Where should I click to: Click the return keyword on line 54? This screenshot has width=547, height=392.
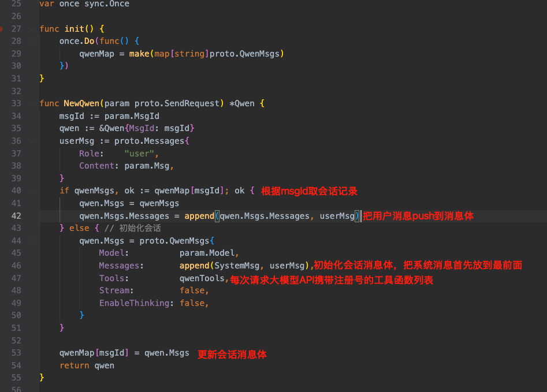click(x=74, y=365)
